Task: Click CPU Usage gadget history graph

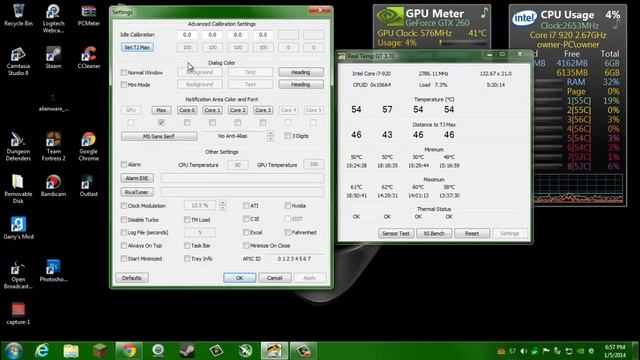Action: point(579,189)
